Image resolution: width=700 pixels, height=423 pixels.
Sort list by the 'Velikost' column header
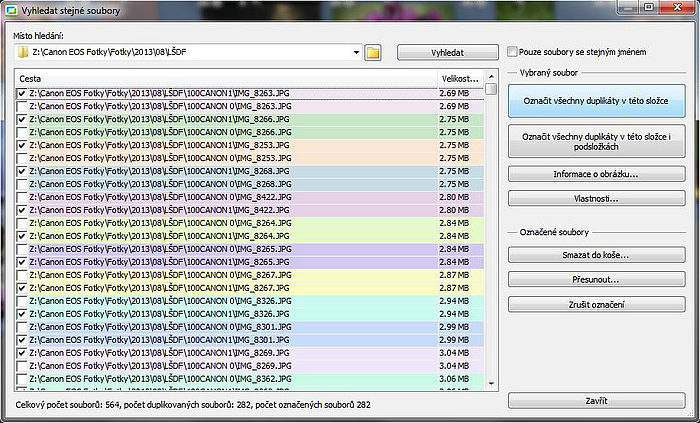[459, 78]
